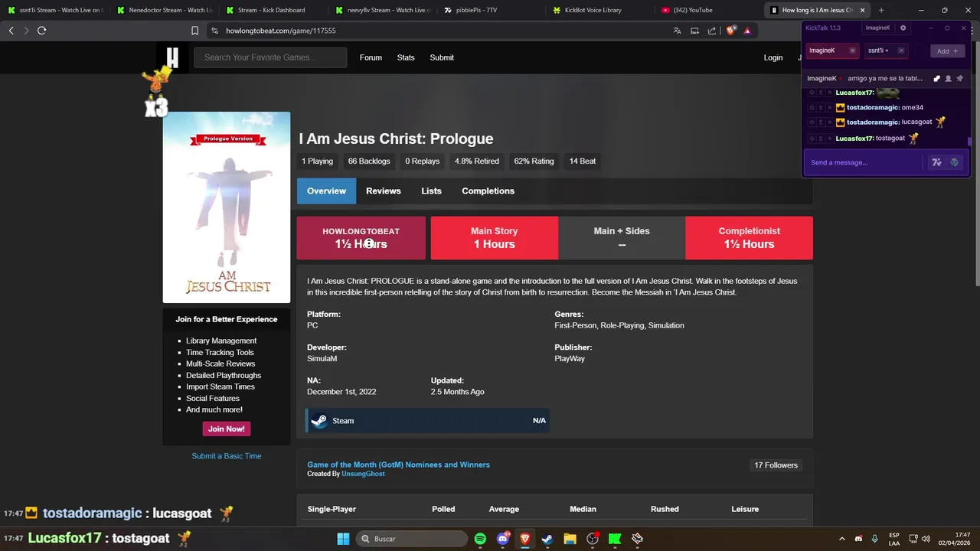Click the 66 Backlogs stat
This screenshot has width=980, height=551.
point(369,161)
